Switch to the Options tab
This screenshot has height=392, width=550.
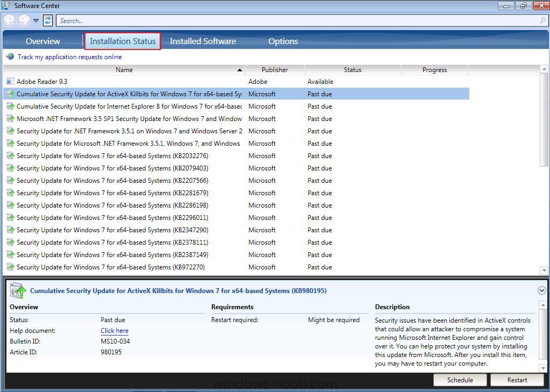(x=283, y=41)
